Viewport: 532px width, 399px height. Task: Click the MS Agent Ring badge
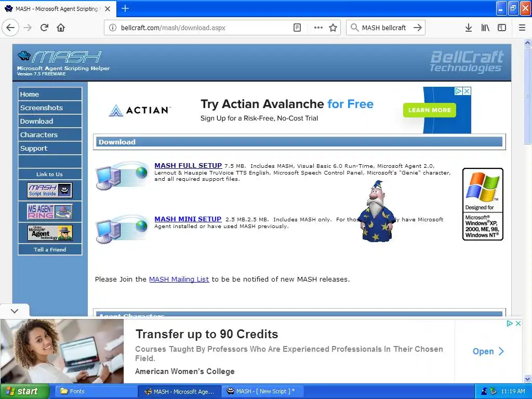(50, 211)
